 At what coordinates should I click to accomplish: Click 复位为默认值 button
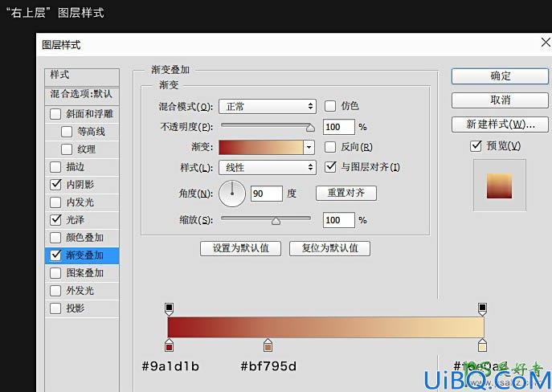pyautogui.click(x=330, y=248)
